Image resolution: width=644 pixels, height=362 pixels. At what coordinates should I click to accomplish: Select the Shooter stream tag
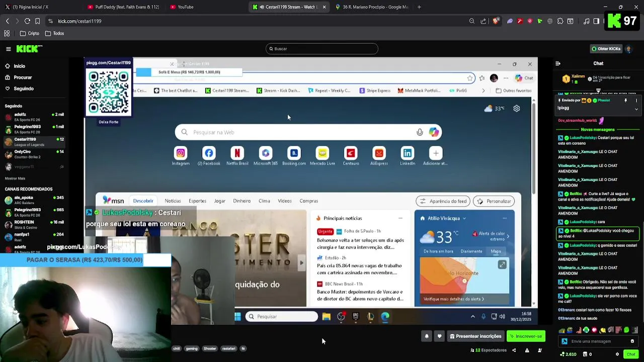tap(210, 348)
